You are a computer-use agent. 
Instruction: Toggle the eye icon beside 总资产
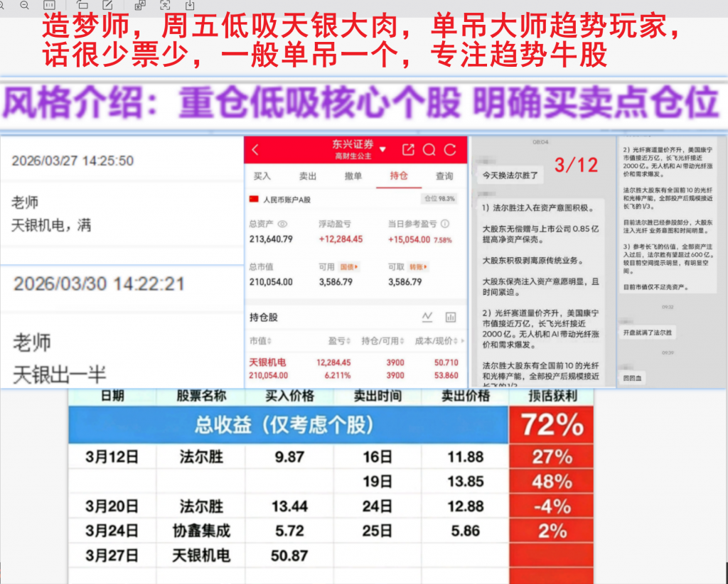pyautogui.click(x=282, y=224)
